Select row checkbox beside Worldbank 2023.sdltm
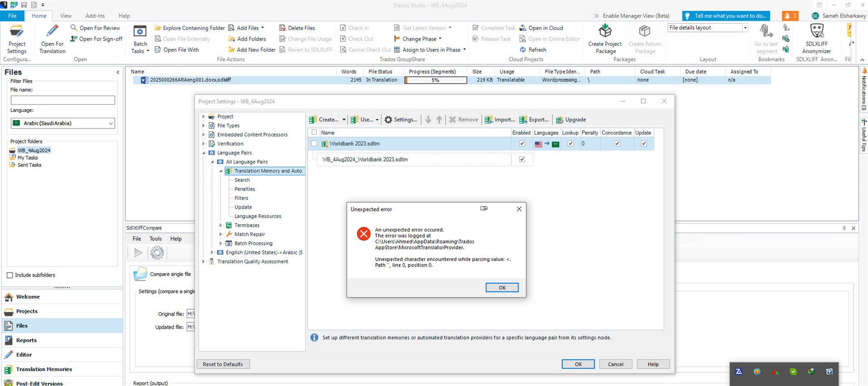The image size is (868, 386). (314, 144)
